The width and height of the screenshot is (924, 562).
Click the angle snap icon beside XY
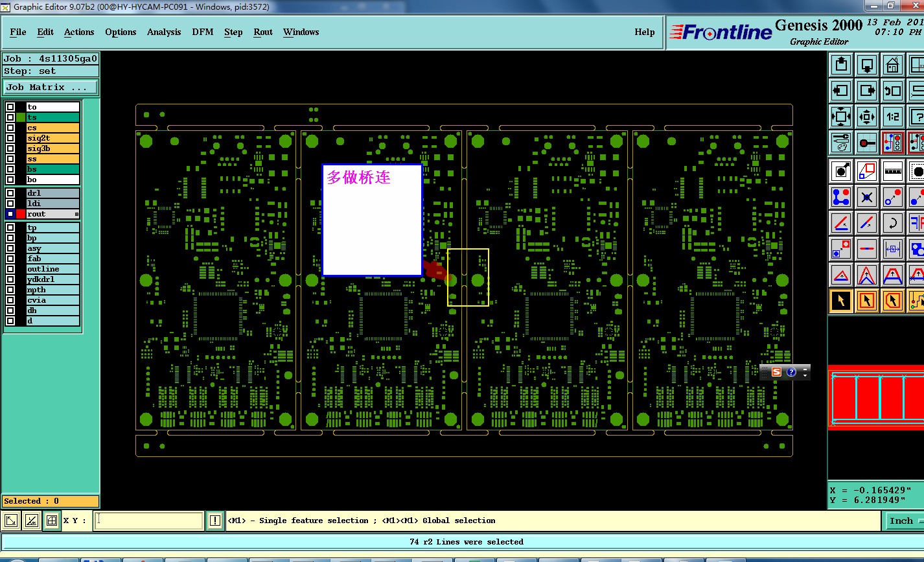pyautogui.click(x=31, y=521)
